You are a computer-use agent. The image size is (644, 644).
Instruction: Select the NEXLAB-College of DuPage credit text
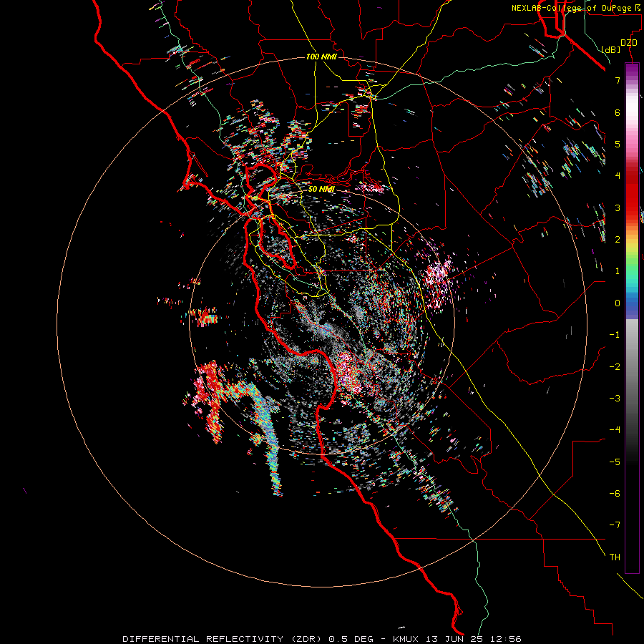click(575, 8)
